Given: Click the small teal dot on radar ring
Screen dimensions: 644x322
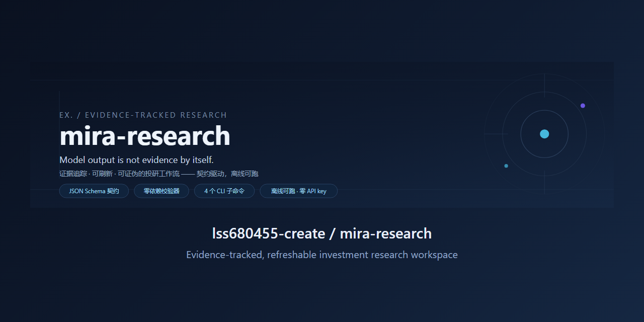Looking at the screenshot, I should tap(506, 166).
